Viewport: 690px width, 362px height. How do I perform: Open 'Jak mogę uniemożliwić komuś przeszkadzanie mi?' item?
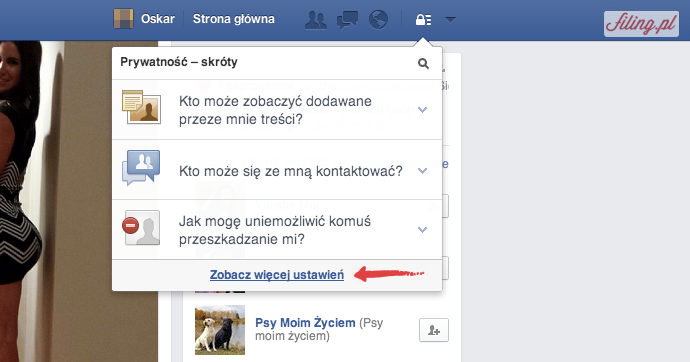point(277,230)
